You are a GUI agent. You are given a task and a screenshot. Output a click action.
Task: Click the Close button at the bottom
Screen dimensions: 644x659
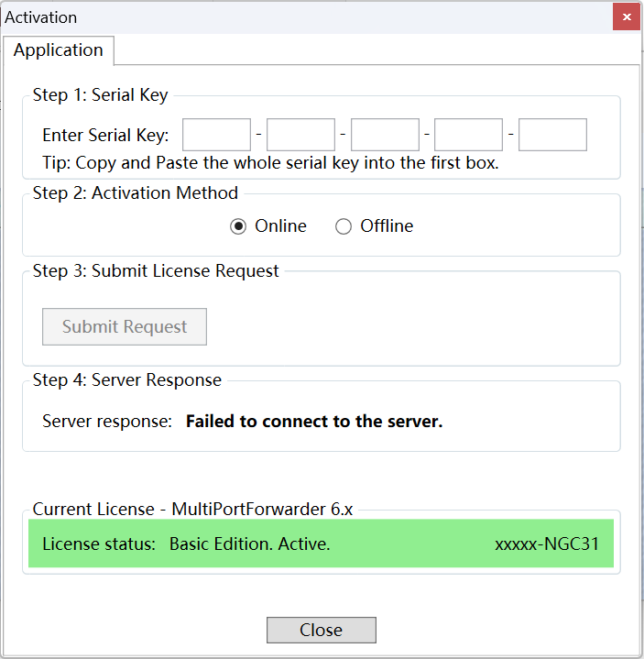pyautogui.click(x=321, y=631)
